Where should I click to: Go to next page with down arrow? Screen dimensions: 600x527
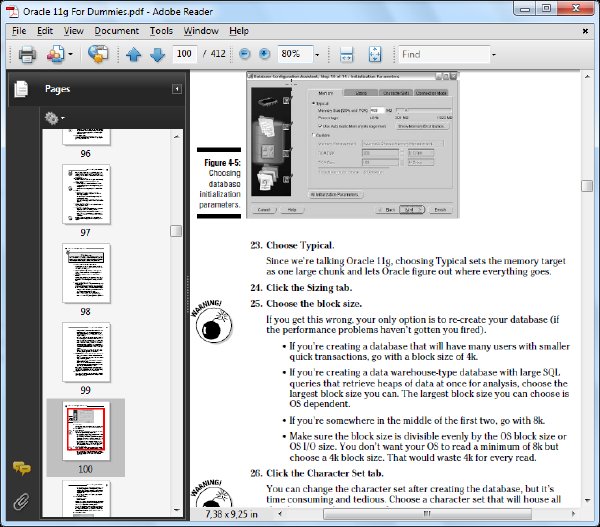point(157,54)
